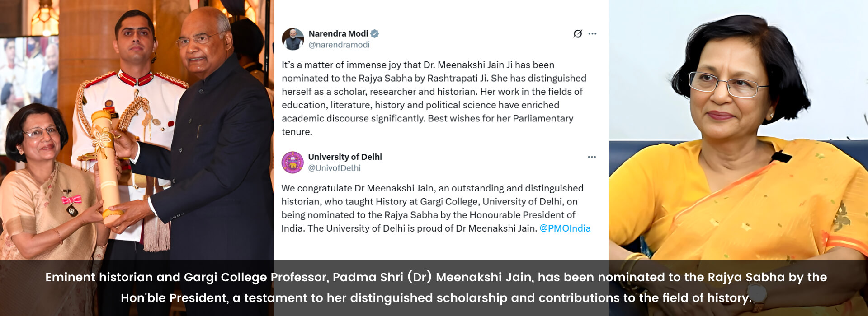Viewport: 868px width, 316px height.
Task: Click the @narendramodi handle
Action: 339,45
